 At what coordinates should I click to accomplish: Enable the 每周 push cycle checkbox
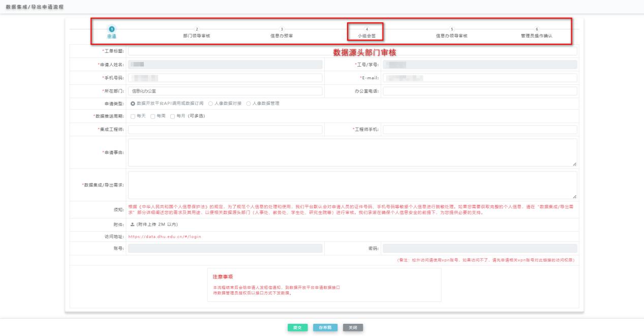[x=152, y=116]
